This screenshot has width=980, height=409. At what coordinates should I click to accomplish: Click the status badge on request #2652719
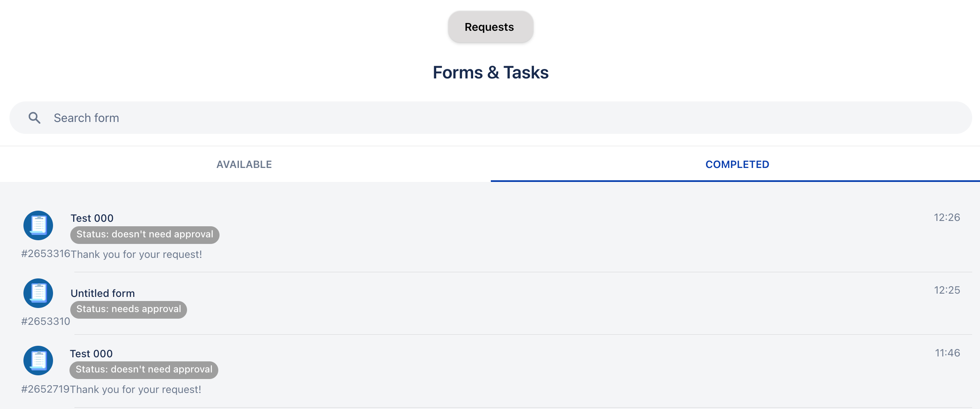click(x=144, y=370)
